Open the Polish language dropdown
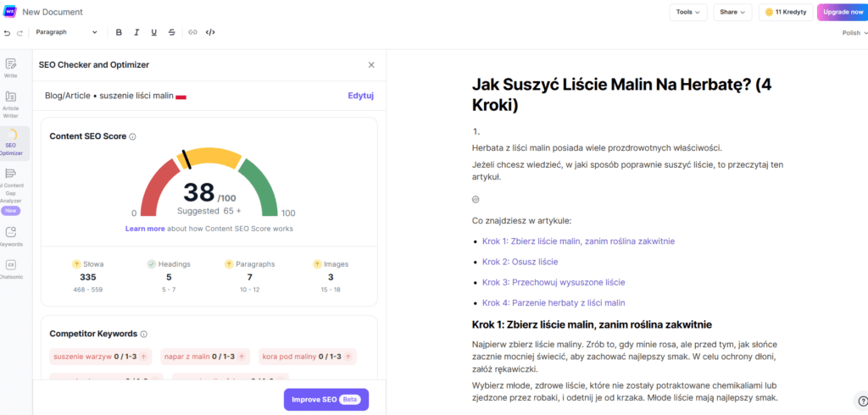868x415 pixels. click(853, 33)
